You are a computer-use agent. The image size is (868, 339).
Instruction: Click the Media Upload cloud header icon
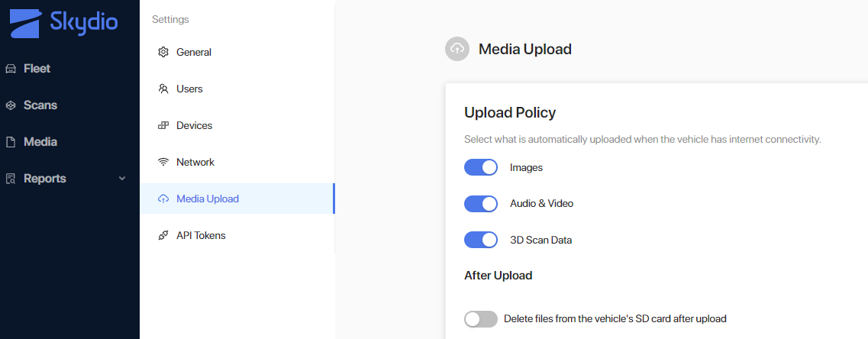pyautogui.click(x=457, y=49)
